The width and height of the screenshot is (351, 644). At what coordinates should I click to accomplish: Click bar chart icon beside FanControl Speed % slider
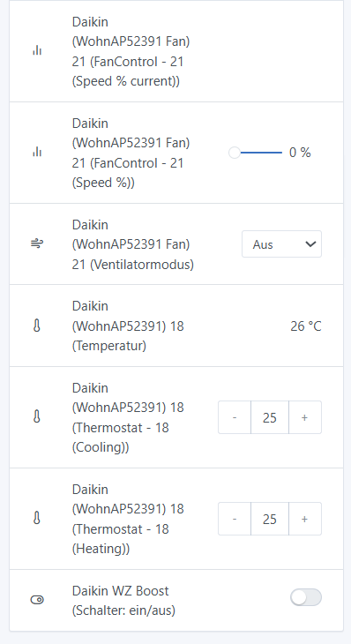[37, 152]
